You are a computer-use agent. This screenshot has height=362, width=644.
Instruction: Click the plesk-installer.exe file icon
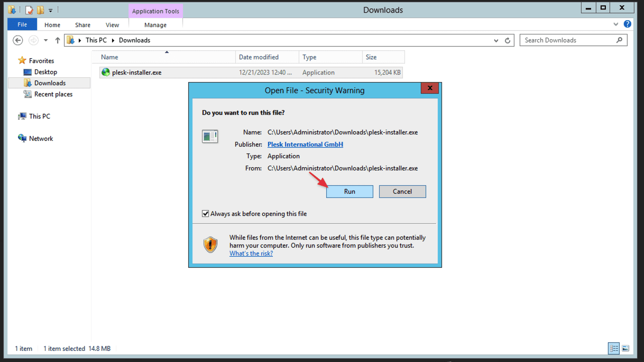[106, 73]
